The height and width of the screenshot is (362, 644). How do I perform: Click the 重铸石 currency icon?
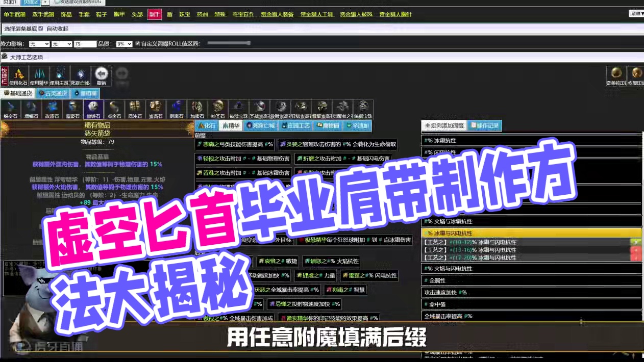93,108
